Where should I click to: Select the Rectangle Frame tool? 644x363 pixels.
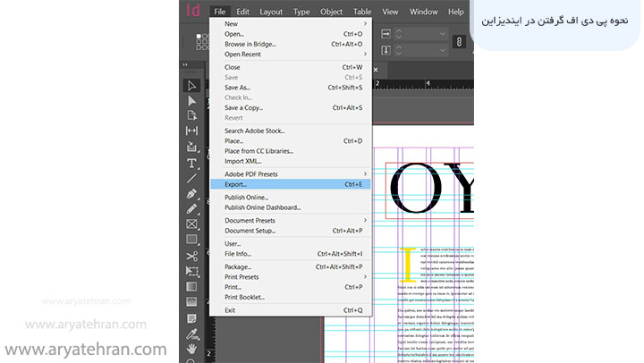(191, 224)
